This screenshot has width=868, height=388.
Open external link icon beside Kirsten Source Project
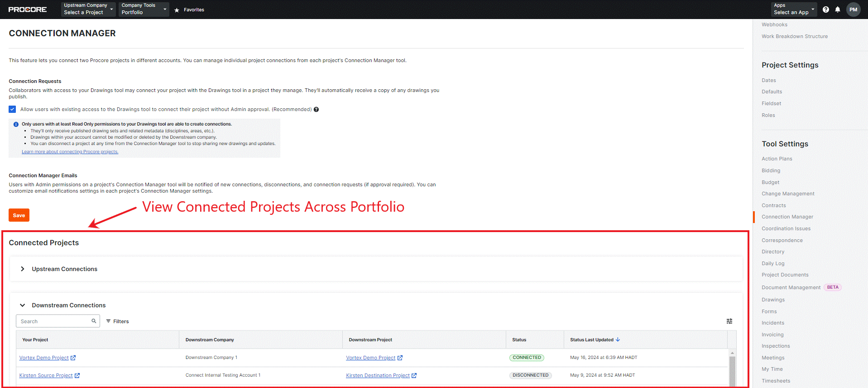click(77, 375)
